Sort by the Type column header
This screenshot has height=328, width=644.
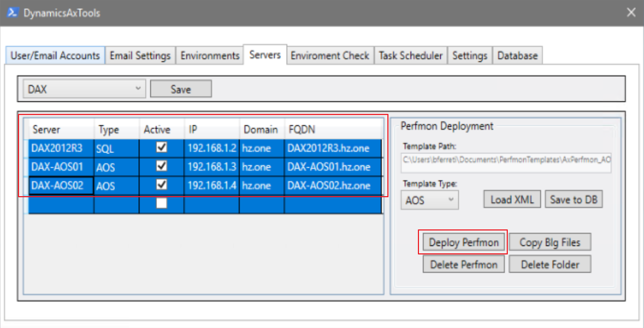click(117, 130)
